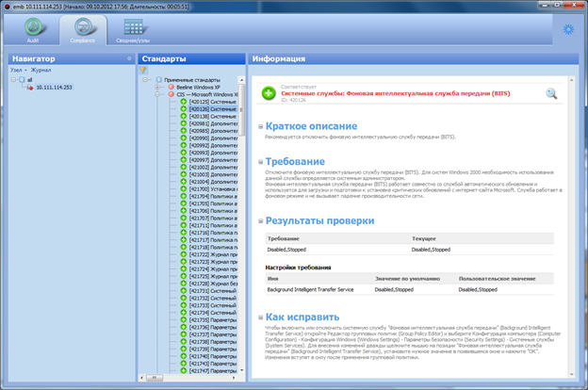Viewport: 588px width, 390px height.
Task: Open the Узел menu in Навигатор
Action: point(16,70)
